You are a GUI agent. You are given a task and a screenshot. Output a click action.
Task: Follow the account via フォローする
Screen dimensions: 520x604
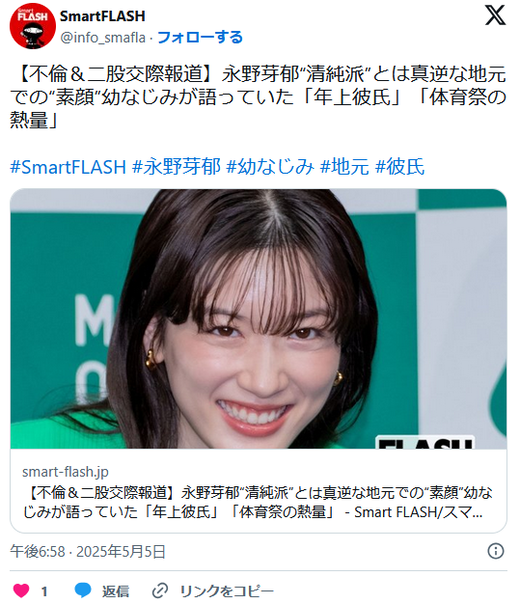point(200,37)
